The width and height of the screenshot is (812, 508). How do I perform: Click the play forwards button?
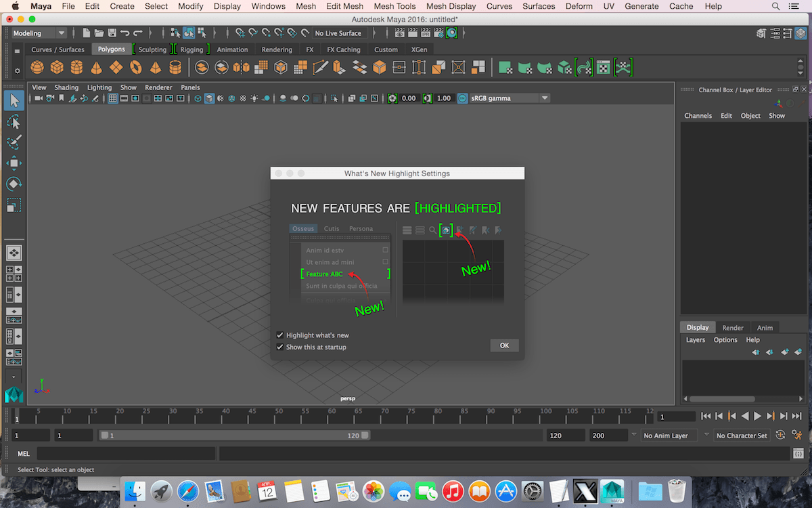758,416
